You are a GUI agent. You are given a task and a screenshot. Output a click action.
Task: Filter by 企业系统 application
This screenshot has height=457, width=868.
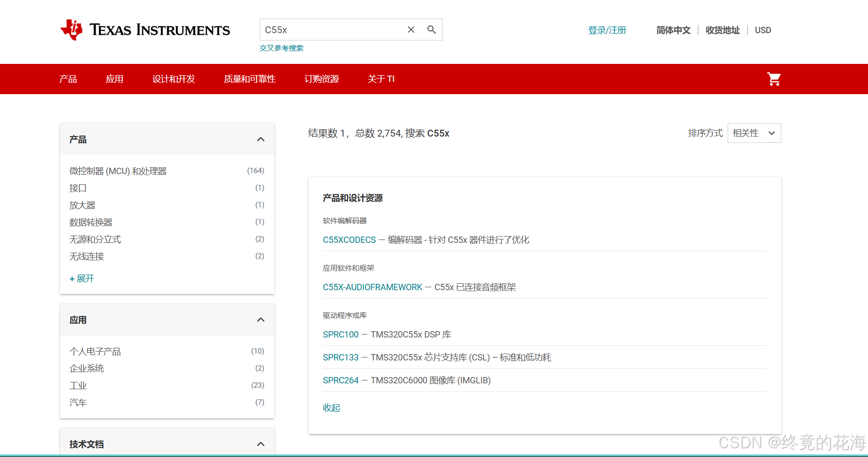[87, 369]
